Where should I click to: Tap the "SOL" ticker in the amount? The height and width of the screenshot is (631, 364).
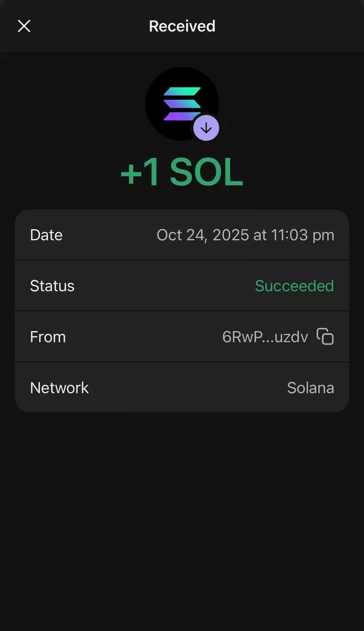206,173
